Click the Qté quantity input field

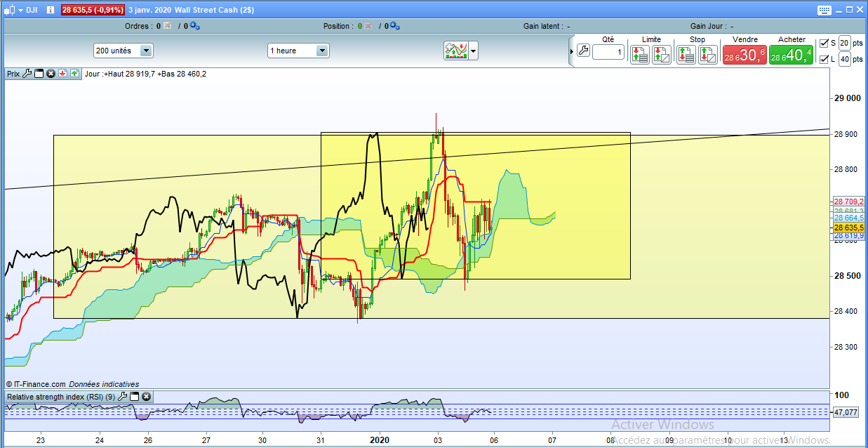point(608,53)
